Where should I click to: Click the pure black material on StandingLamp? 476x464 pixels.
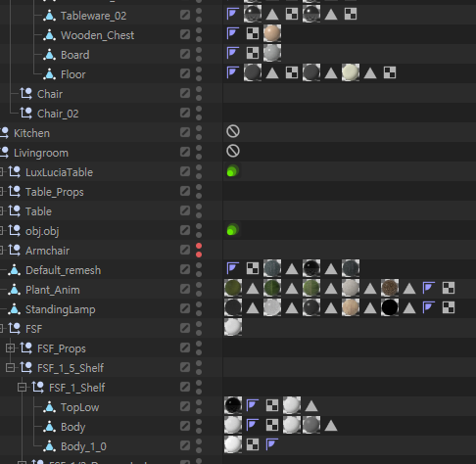(x=390, y=307)
